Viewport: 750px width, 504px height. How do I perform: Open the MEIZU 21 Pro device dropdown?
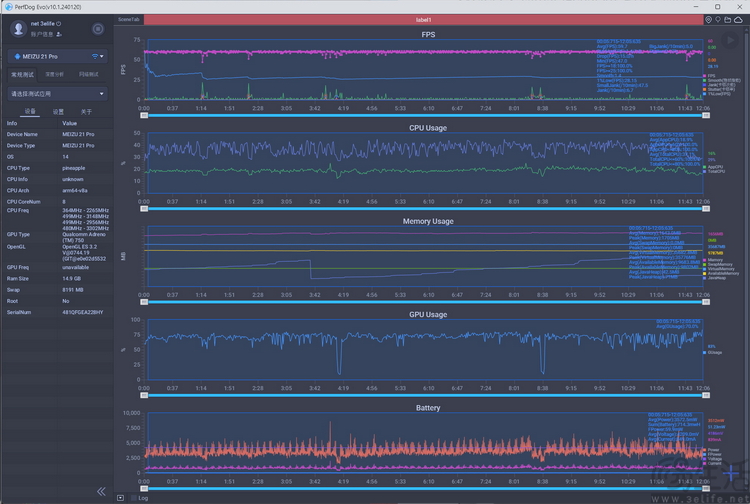pos(57,56)
